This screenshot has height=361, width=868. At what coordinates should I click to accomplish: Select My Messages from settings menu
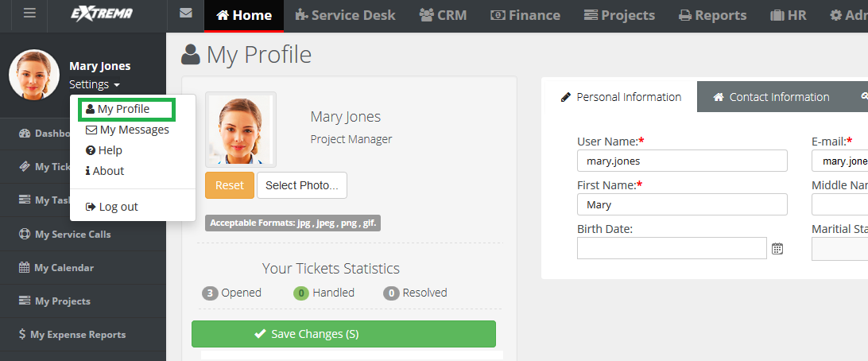127,130
